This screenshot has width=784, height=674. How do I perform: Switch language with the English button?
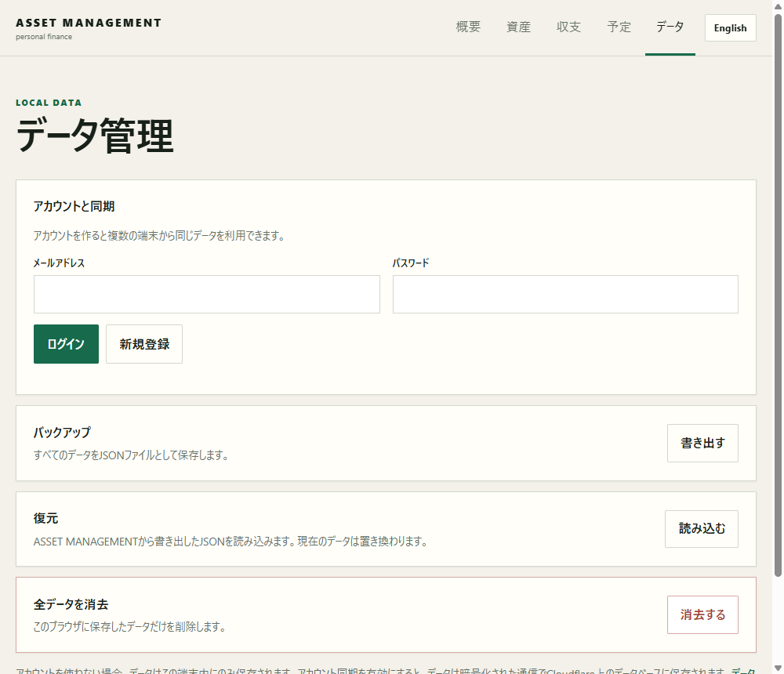tap(730, 28)
